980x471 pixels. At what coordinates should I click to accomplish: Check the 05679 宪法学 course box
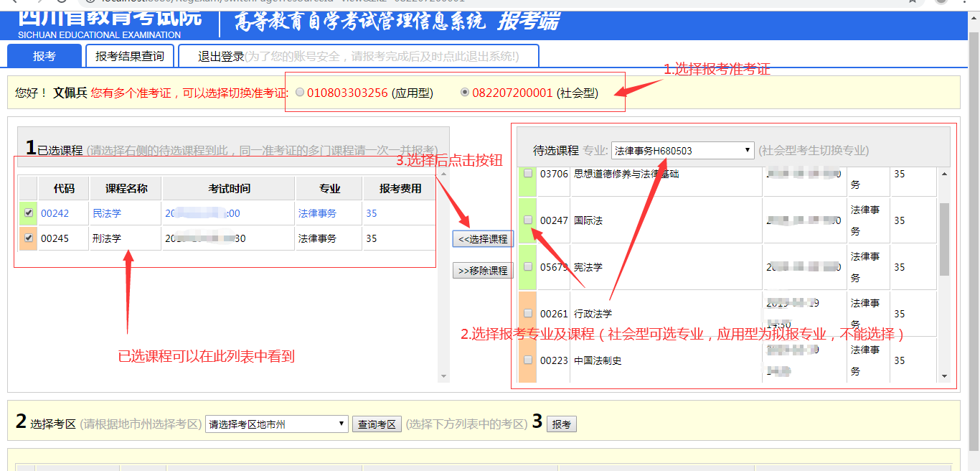528,266
